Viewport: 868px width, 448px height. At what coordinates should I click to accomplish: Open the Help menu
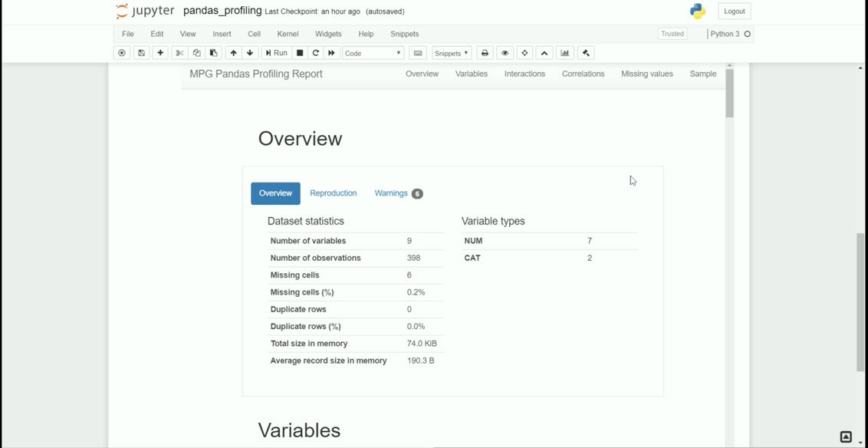(366, 34)
